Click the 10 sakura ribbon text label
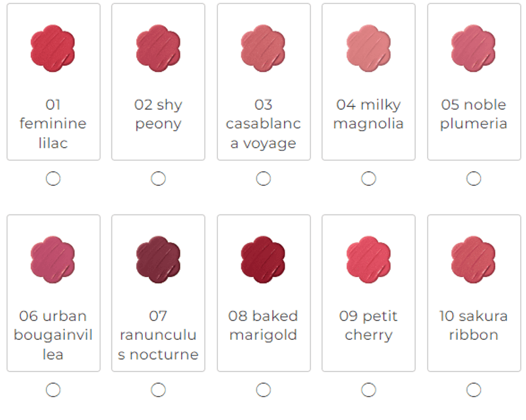 (474, 325)
